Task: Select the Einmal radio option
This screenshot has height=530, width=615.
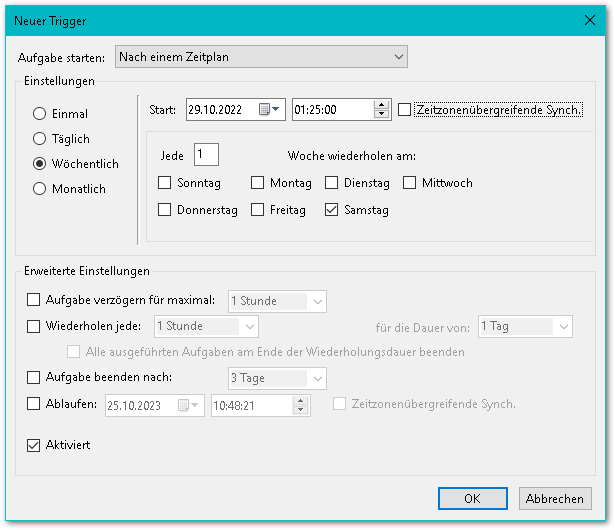Action: (x=40, y=114)
